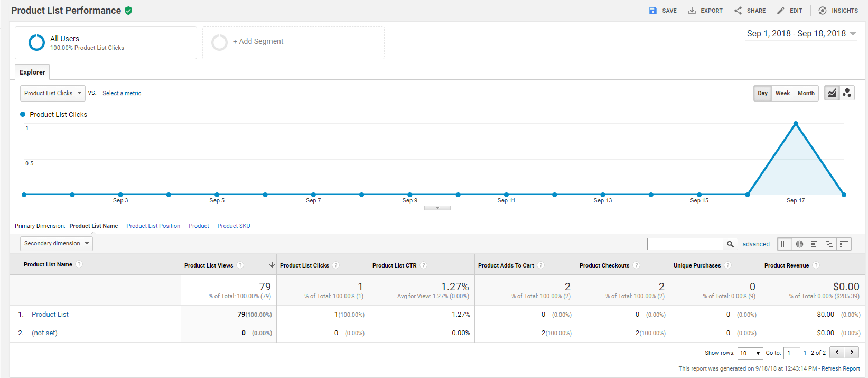The image size is (868, 378).
Task: Sort by Product List Clicks column header
Action: pos(304,265)
